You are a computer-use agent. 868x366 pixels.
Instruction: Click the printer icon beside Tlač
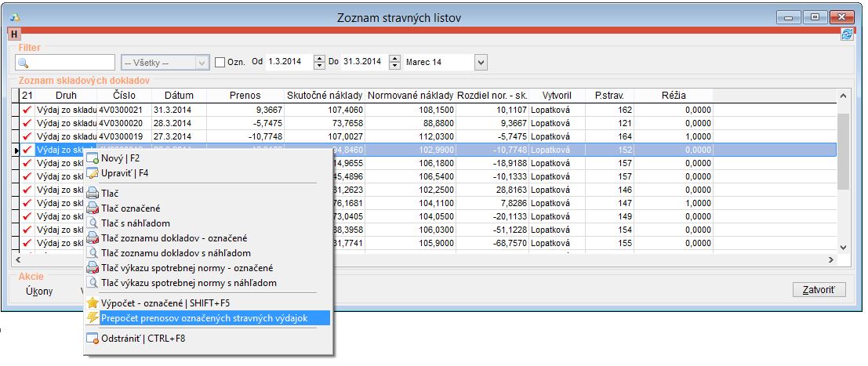coord(93,193)
